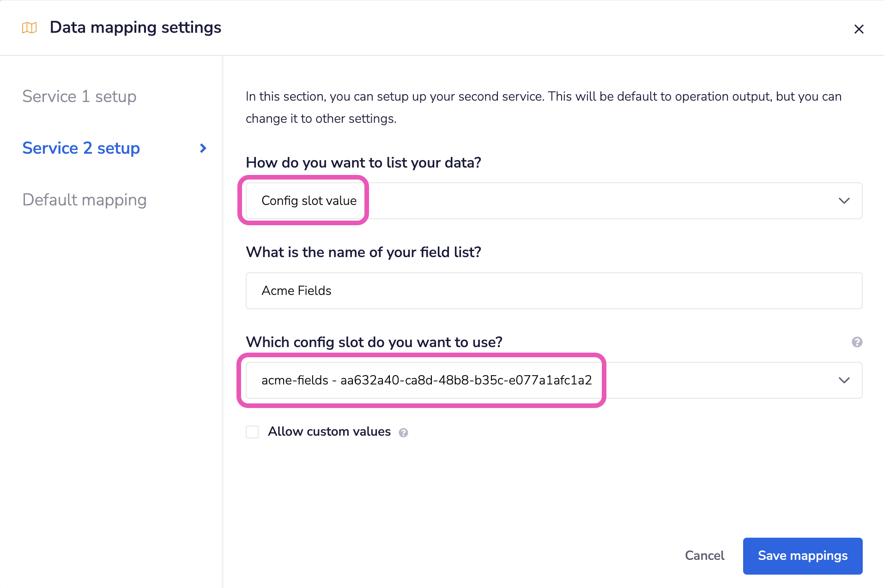Click the chevron arrow next to Service 2 setup
The height and width of the screenshot is (588, 884).
[202, 148]
